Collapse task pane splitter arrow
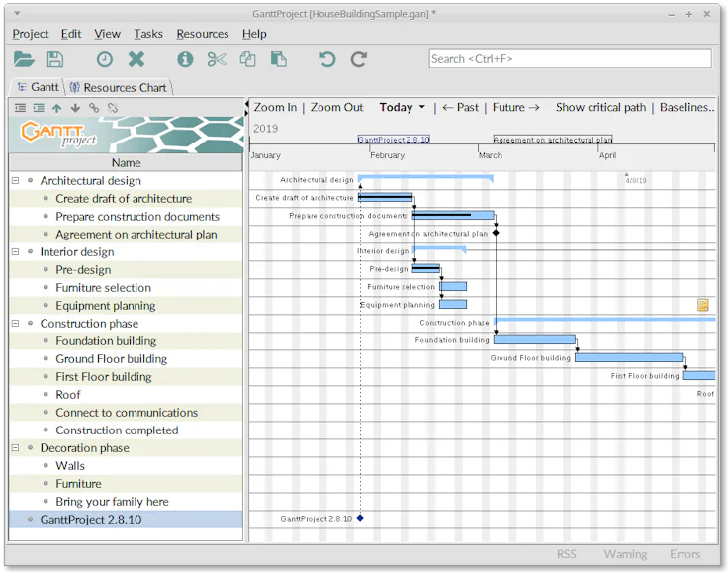Screen dimensions: 728x573 [x=246, y=103]
